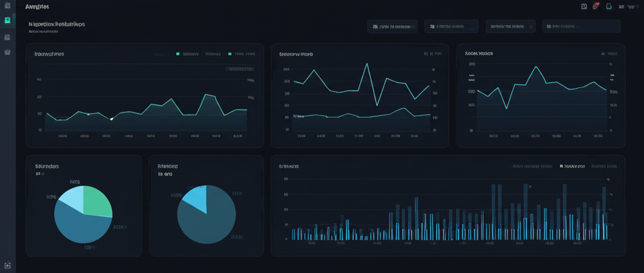Click the fourth icon in the left sidebar

[x=8, y=52]
